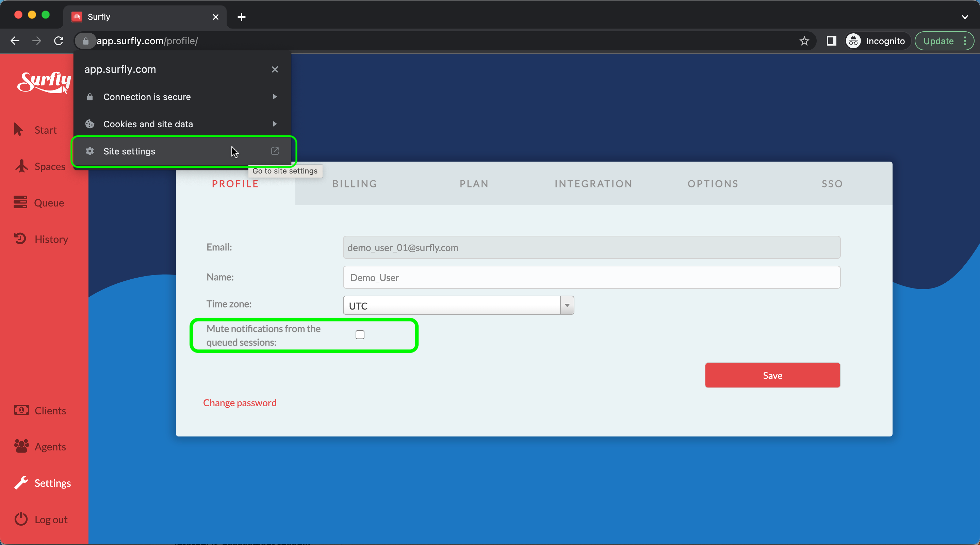Follow the Change password link
980x545 pixels.
tap(240, 403)
